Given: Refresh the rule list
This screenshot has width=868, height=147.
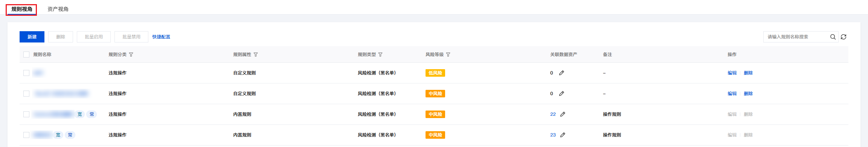Looking at the screenshot, I should [x=844, y=37].
